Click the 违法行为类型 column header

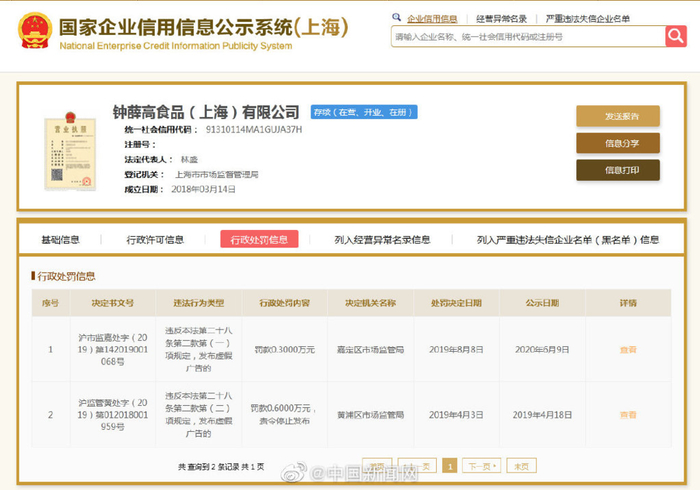(199, 303)
